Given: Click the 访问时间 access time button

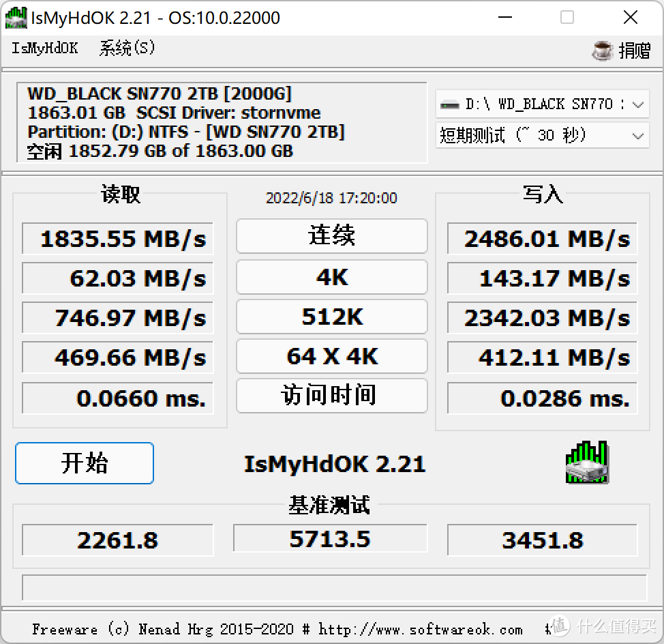Looking at the screenshot, I should coord(331,396).
